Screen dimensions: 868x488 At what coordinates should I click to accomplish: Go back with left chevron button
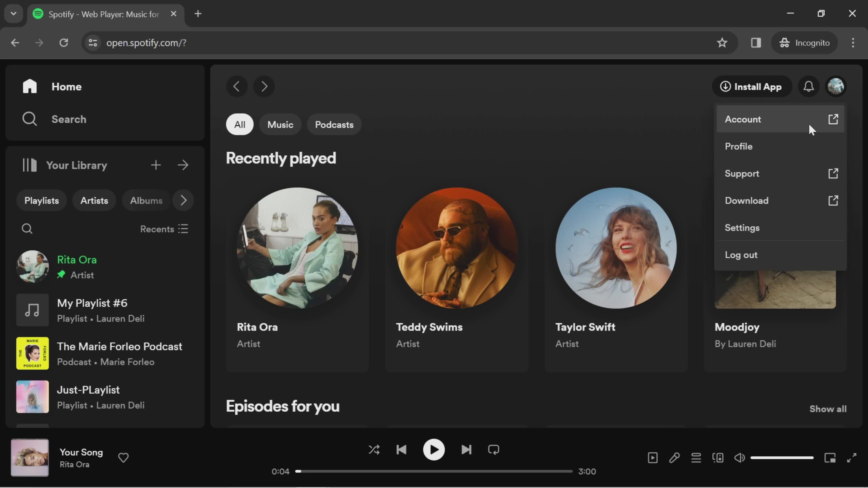click(236, 87)
